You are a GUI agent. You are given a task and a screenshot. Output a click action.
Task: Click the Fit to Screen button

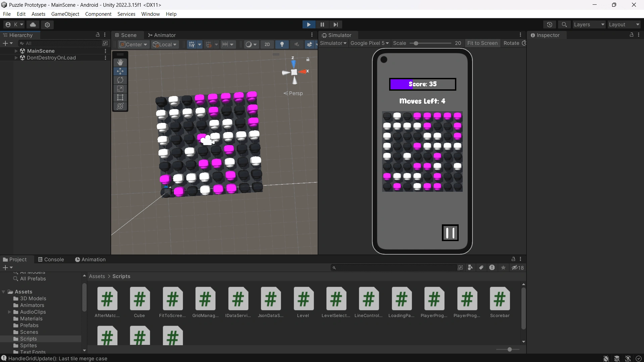pos(482,43)
